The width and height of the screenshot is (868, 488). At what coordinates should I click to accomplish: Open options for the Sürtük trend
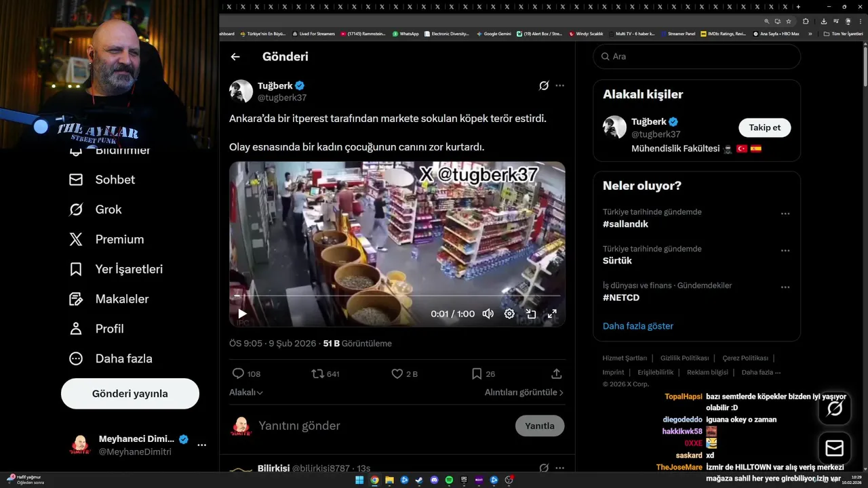coord(785,250)
